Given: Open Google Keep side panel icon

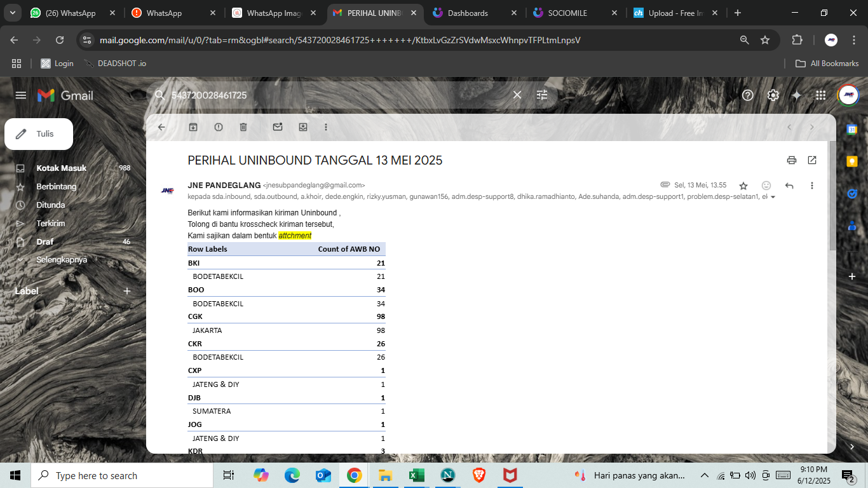Looking at the screenshot, I should tap(852, 161).
